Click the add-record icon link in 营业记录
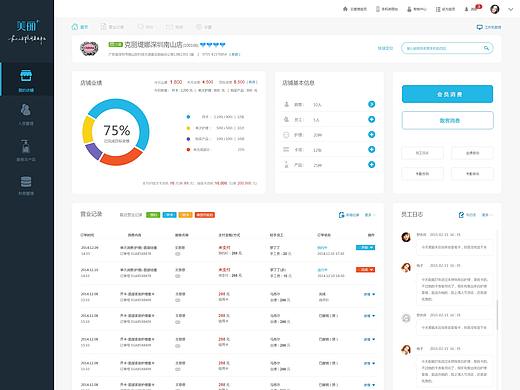 [x=349, y=215]
